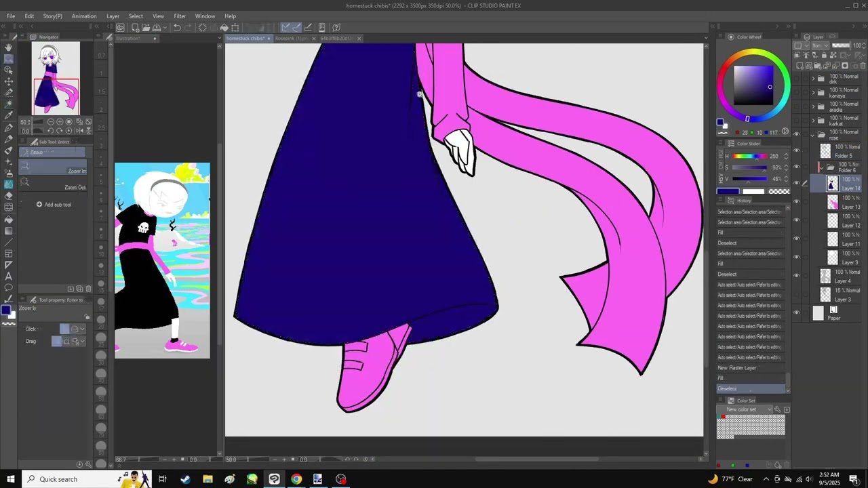Hide Layer 12 visibility eye

(796, 219)
